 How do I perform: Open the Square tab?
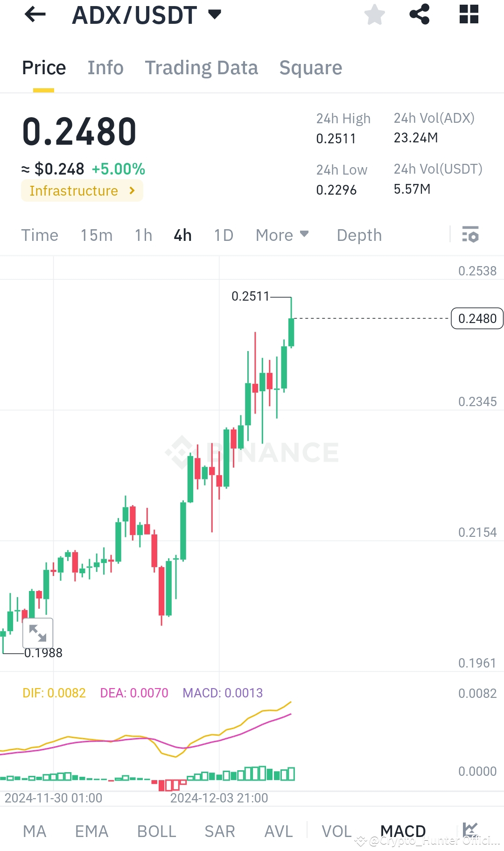pyautogui.click(x=310, y=68)
